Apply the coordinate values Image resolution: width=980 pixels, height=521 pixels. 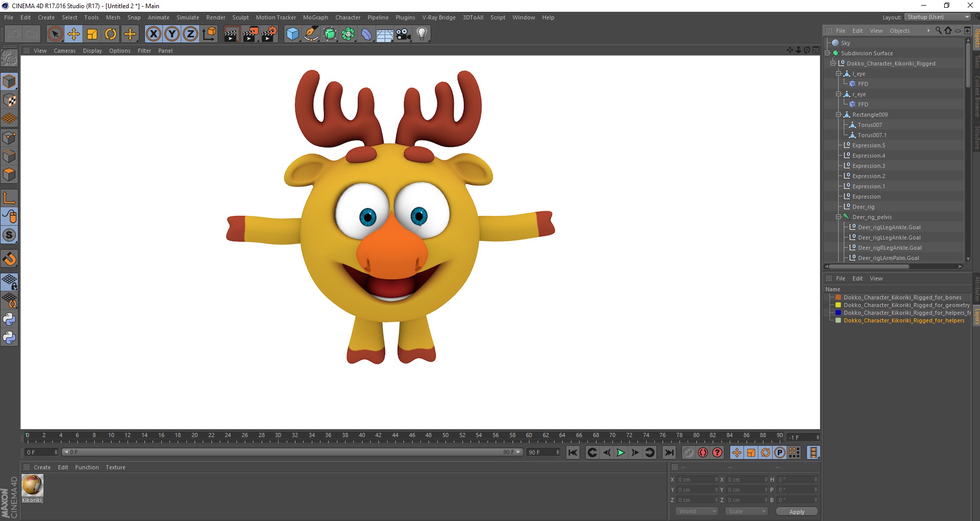(x=797, y=512)
